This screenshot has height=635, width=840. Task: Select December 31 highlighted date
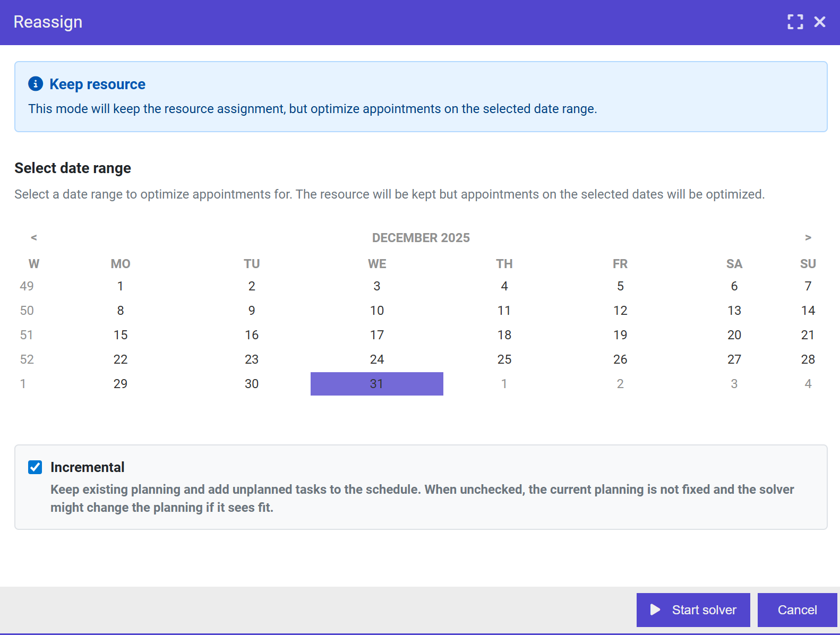click(376, 384)
